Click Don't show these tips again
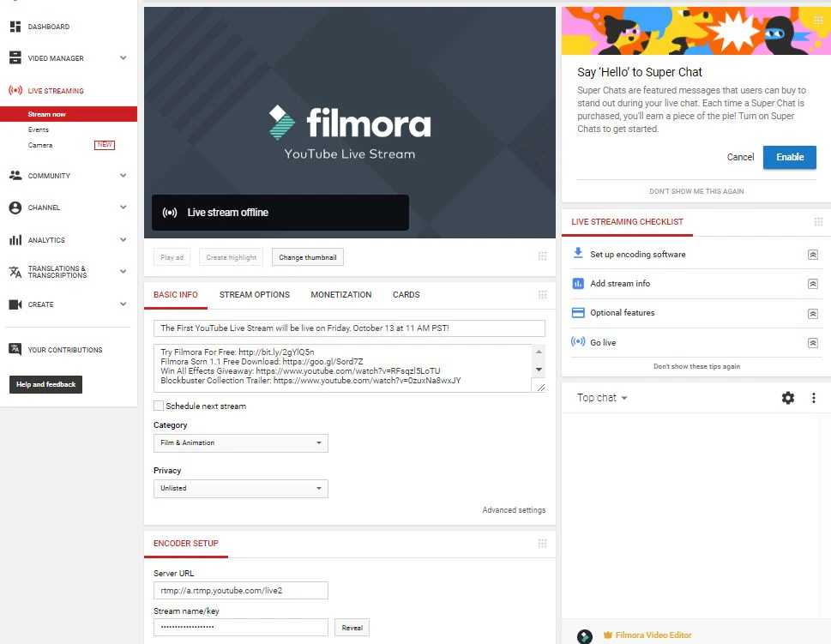The width and height of the screenshot is (831, 644). tap(696, 366)
